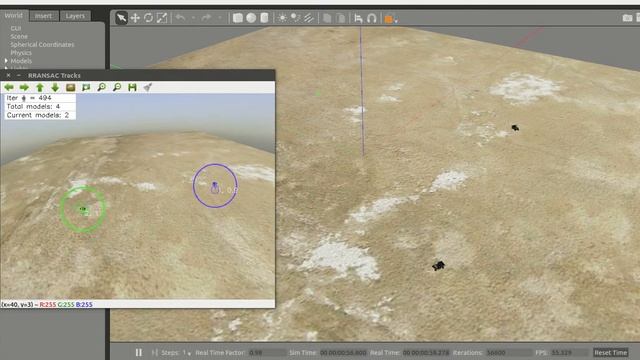Adjust the Steps value spinner
The image size is (640, 360).
pos(187,353)
